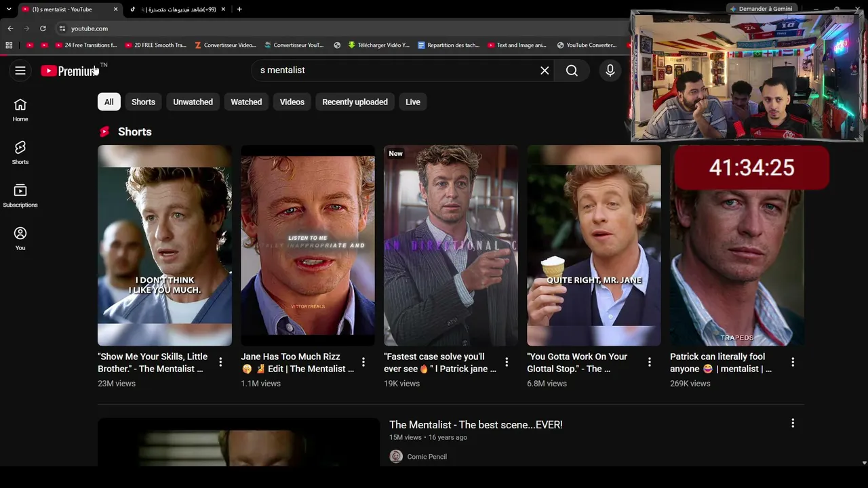Go back with the browser back arrow

pyautogui.click(x=10, y=28)
